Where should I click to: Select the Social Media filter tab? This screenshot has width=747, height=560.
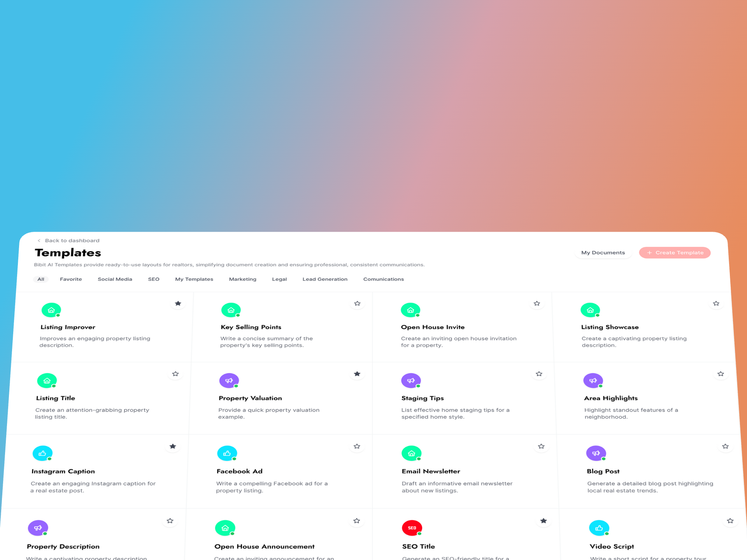[x=115, y=279]
